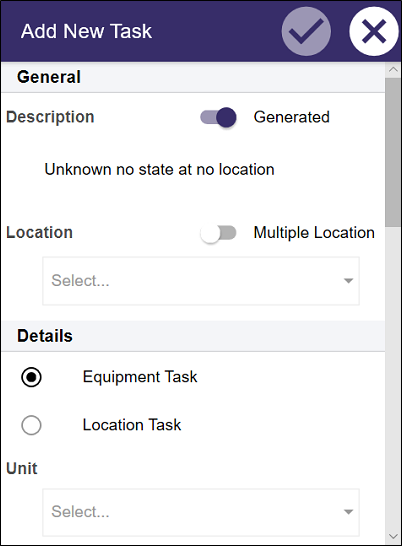Click the generated description text area
The height and width of the screenshot is (546, 402).
pos(160,170)
